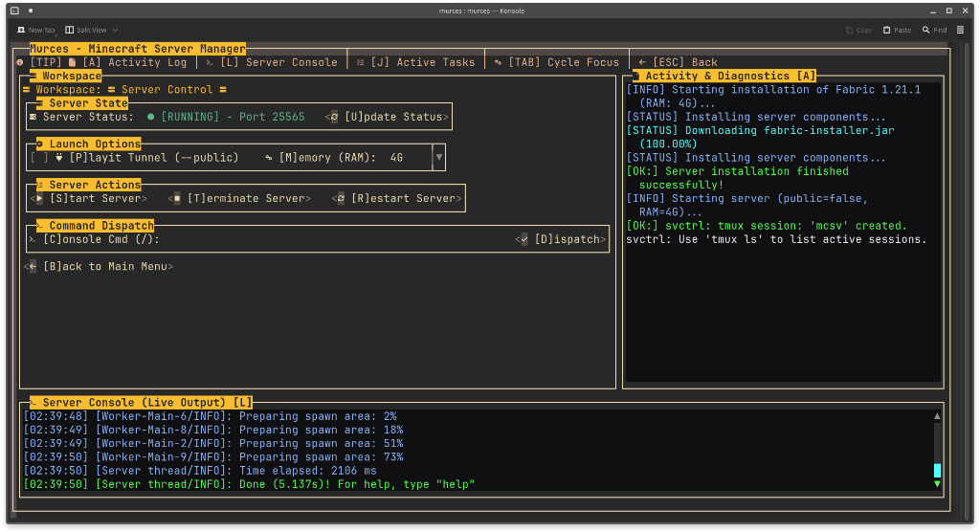Open the Memory (RAM) dropdown arrow
Viewport: 980px width, 532px height.
[438, 158]
